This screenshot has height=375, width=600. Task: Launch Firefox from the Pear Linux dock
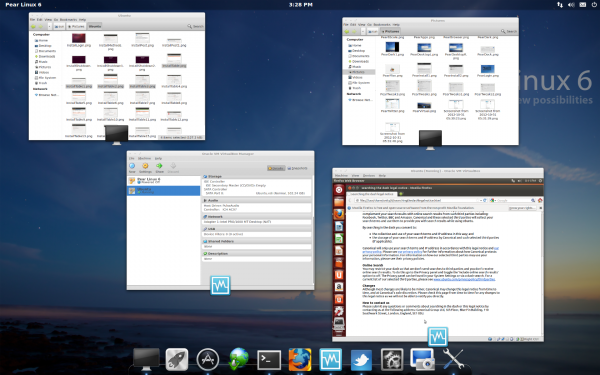300,359
